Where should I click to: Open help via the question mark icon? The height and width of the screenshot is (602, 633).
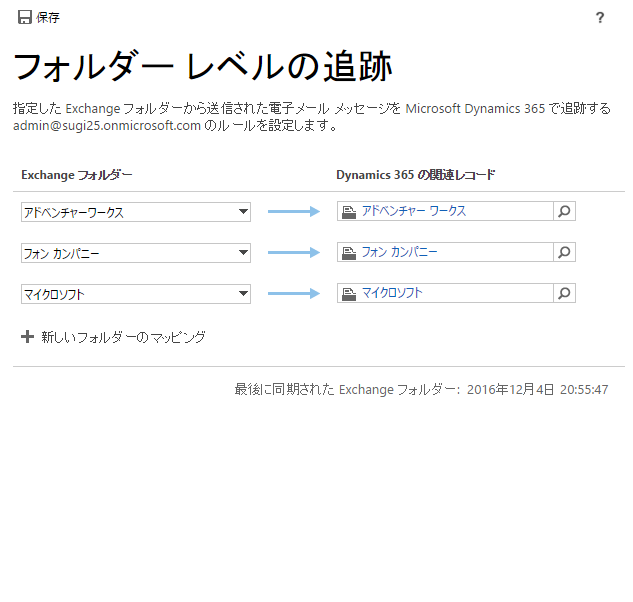click(x=599, y=18)
